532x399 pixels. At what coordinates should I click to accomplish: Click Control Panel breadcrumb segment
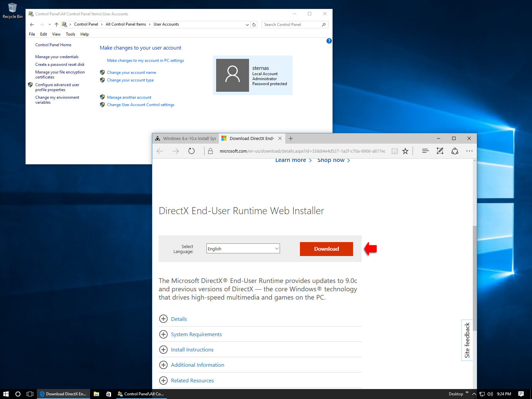click(x=86, y=24)
